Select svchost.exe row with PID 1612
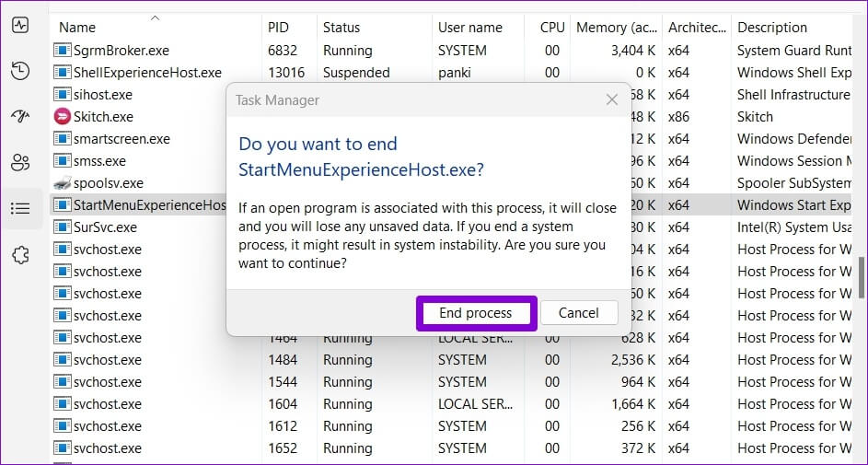The width and height of the screenshot is (868, 465). click(451, 426)
